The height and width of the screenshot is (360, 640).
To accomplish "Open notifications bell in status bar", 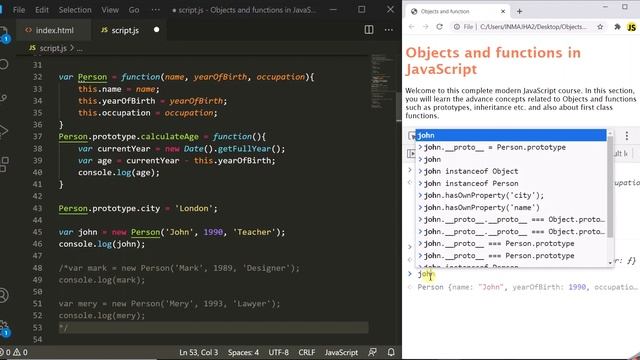I will click(x=391, y=352).
